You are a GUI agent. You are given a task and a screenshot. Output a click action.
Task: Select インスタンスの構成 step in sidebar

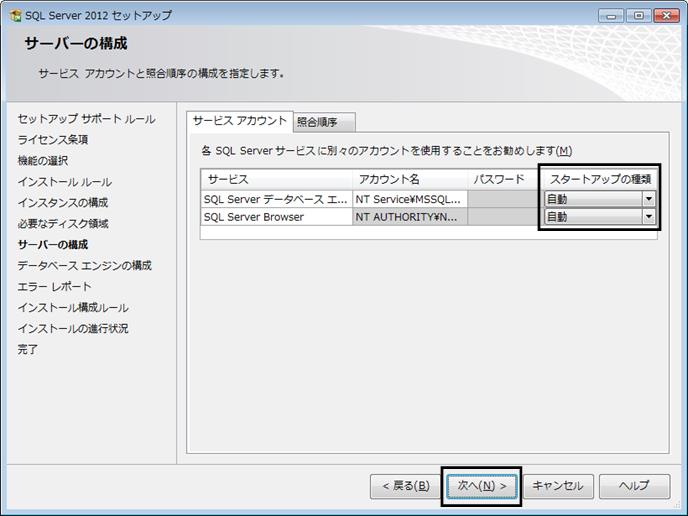click(63, 202)
